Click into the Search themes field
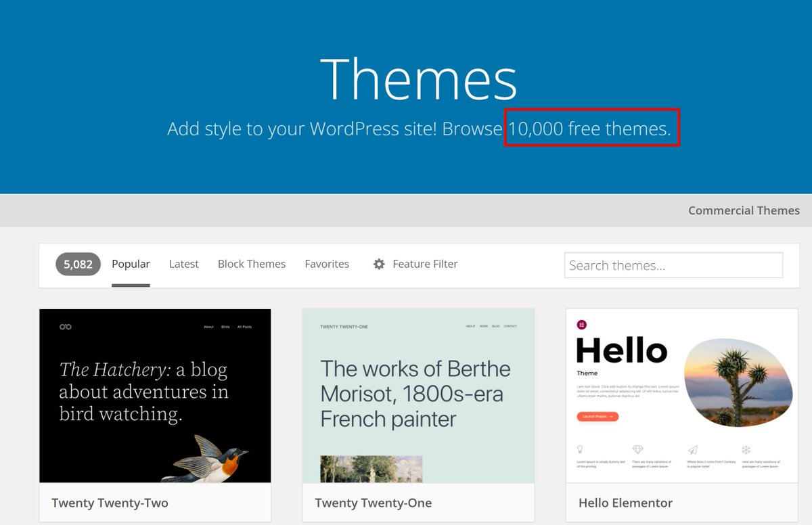Viewport: 812px width, 525px height. [x=673, y=265]
